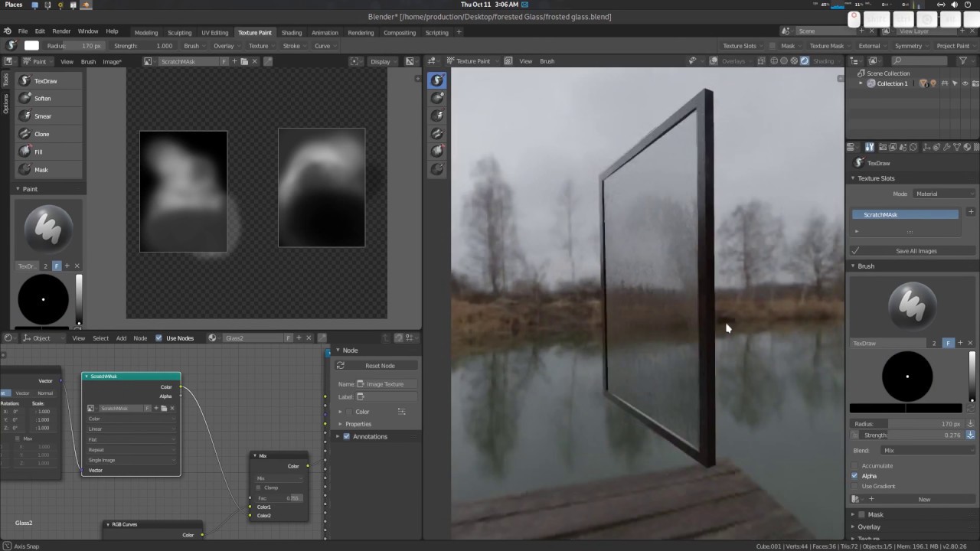Switch viewport to wireframe shading icon
This screenshot has width=980, height=551.
pos(774,60)
